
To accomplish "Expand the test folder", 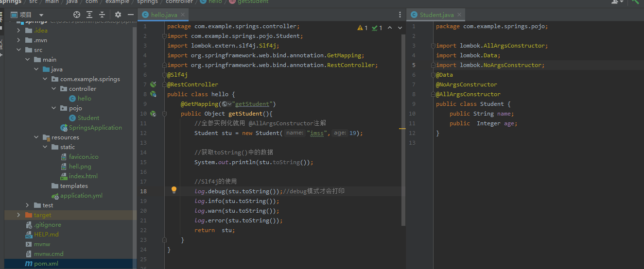I will coord(28,205).
